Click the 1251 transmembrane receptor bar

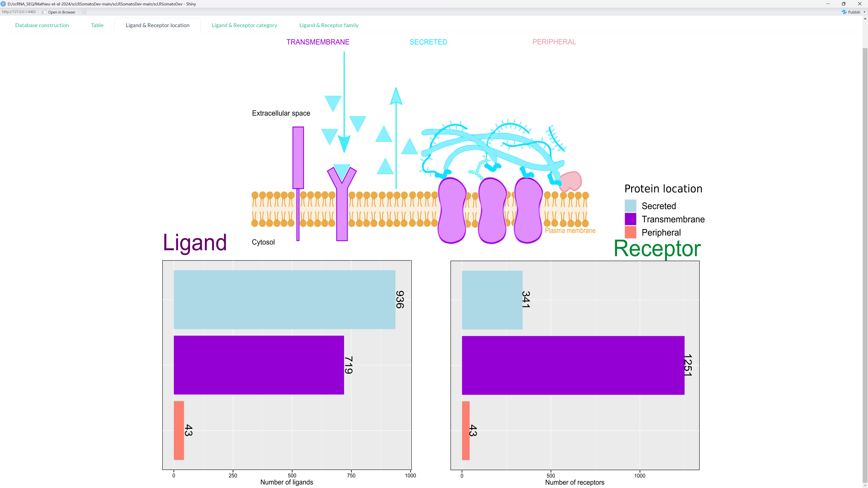click(x=573, y=365)
